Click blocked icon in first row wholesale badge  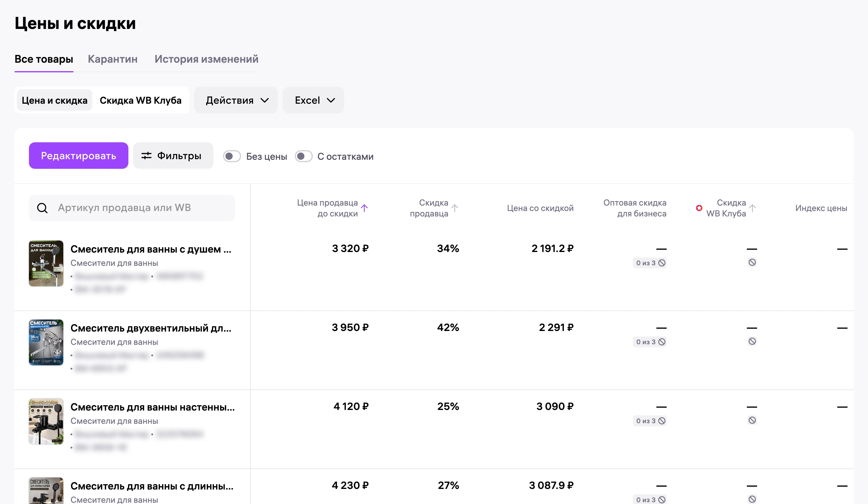662,263
